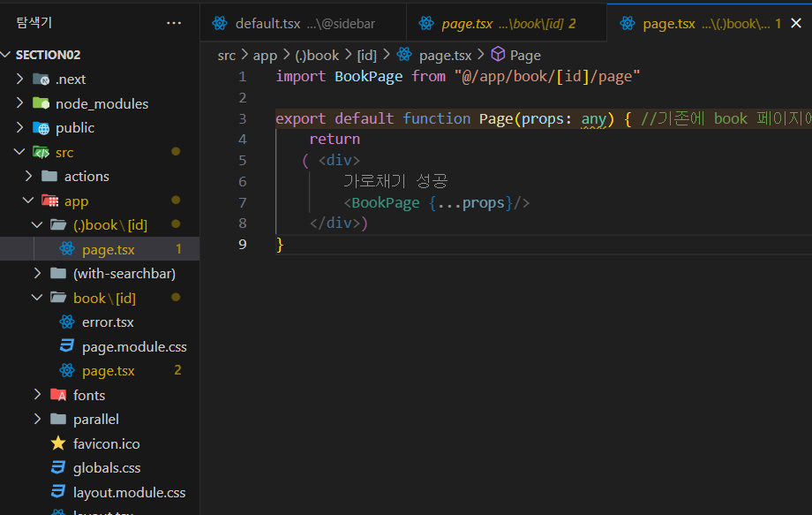Click line number 1 in the gutter
Screen dimensions: 812x515
click(x=243, y=77)
